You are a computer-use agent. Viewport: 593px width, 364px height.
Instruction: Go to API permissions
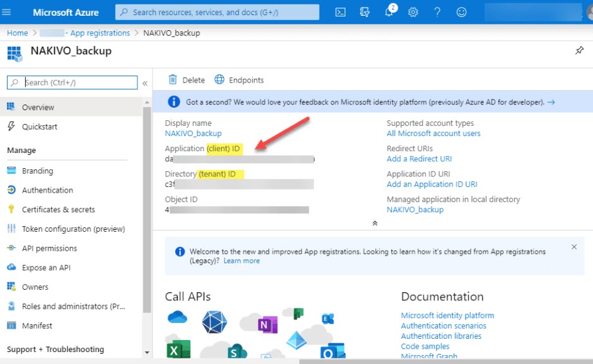tap(49, 248)
